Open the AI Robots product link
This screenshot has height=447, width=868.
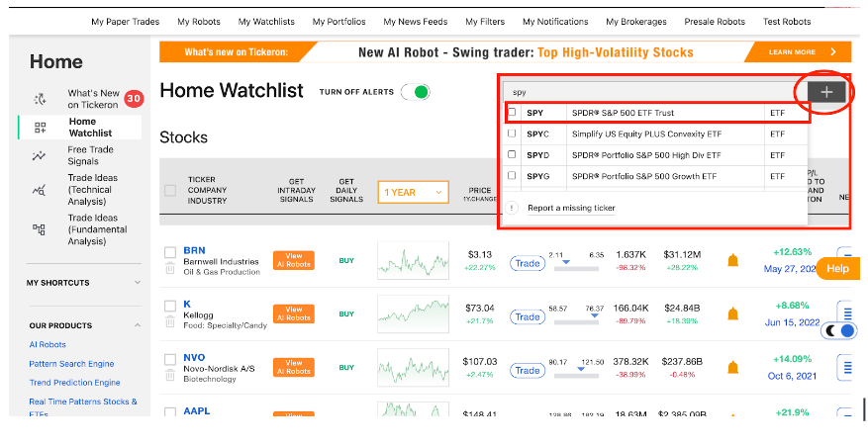point(48,344)
